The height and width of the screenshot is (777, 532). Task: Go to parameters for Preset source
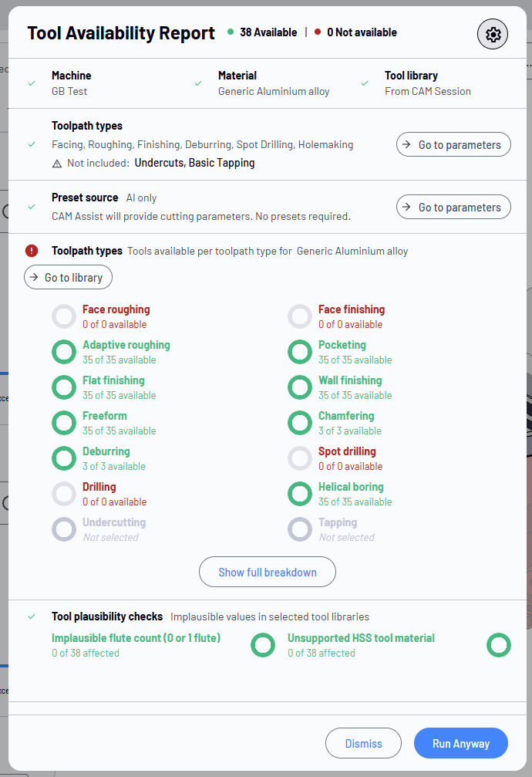coord(453,207)
